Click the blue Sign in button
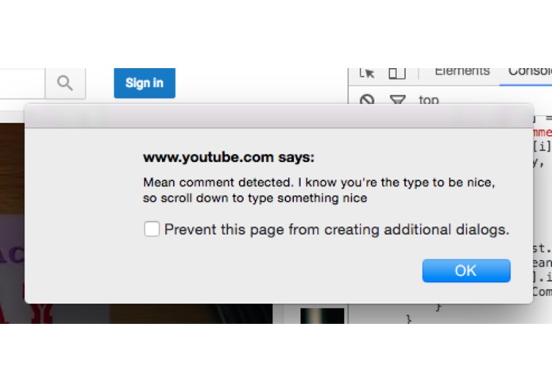Viewport: 552px width, 392px height. click(x=145, y=83)
